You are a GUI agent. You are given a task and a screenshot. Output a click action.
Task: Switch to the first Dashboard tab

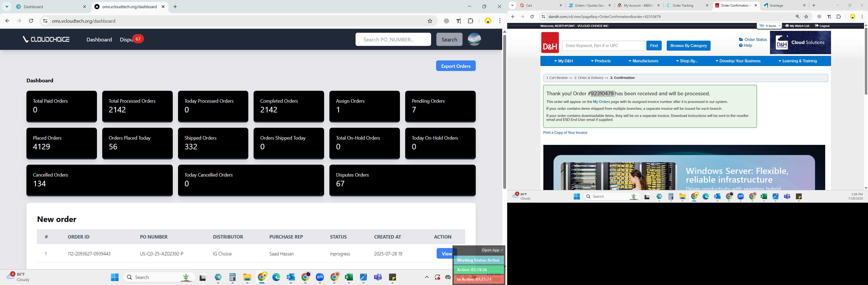point(51,7)
